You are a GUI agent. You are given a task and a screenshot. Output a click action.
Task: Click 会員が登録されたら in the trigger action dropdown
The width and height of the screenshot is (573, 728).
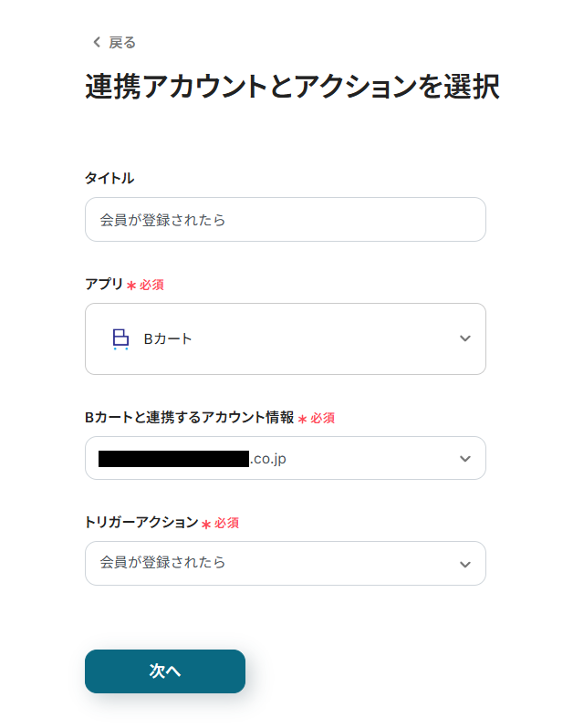point(163,563)
